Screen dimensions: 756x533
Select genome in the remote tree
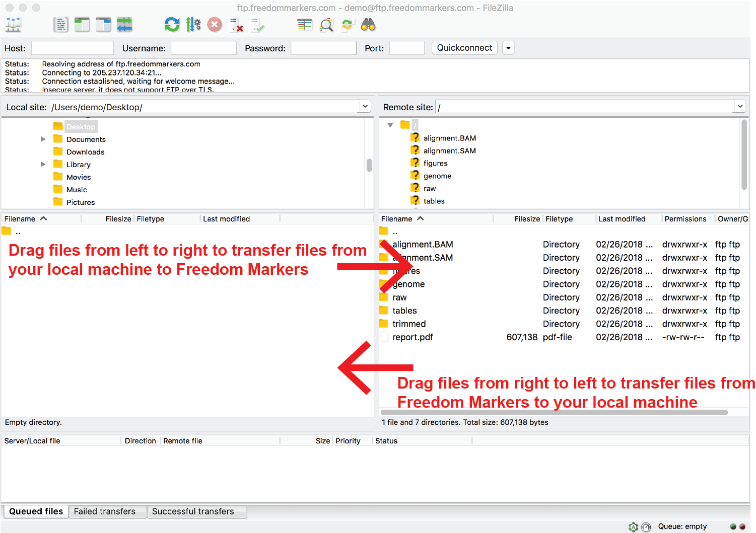click(x=437, y=176)
